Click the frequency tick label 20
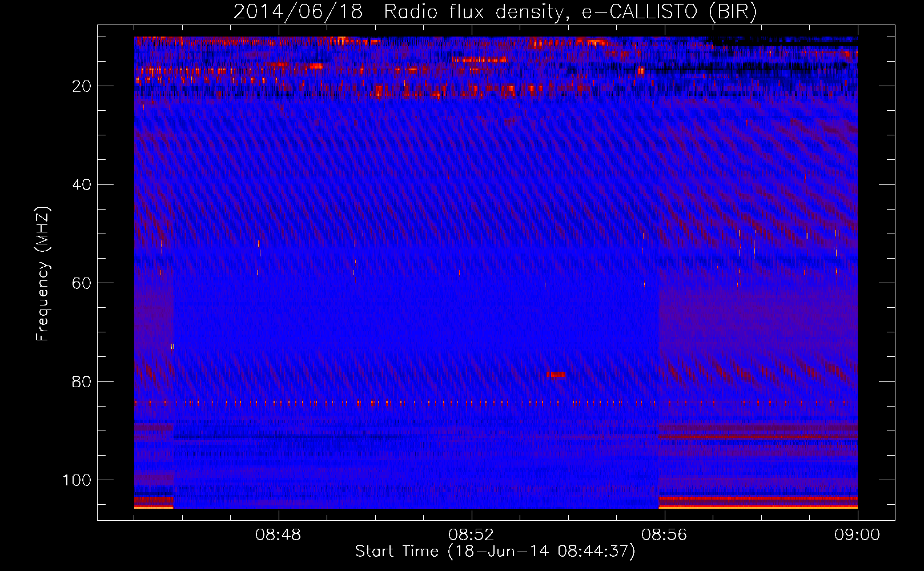 (x=82, y=86)
